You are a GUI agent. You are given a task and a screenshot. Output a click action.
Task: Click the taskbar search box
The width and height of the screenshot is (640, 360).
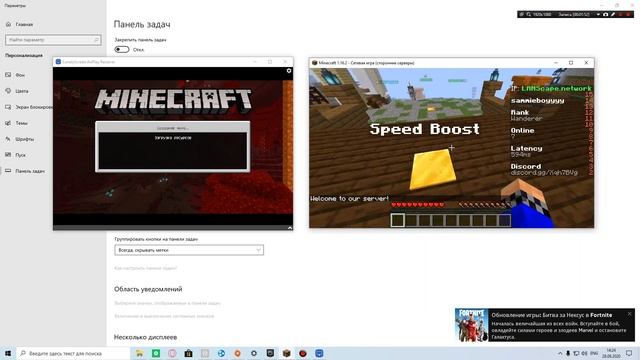[73, 353]
